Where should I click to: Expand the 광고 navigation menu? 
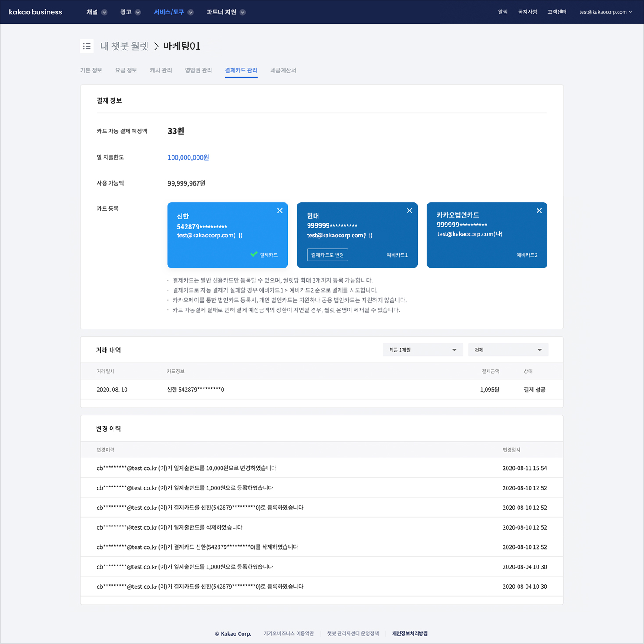point(130,12)
